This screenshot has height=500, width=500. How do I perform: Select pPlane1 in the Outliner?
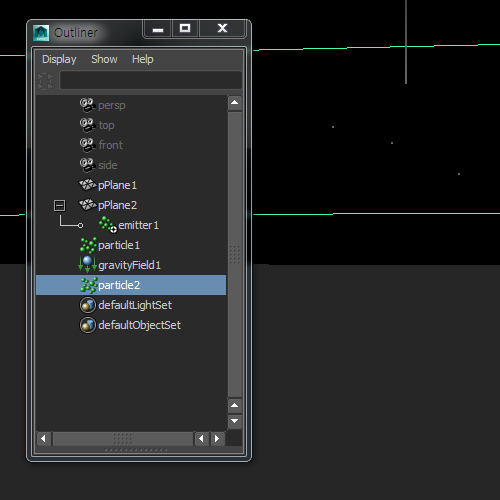click(x=117, y=185)
